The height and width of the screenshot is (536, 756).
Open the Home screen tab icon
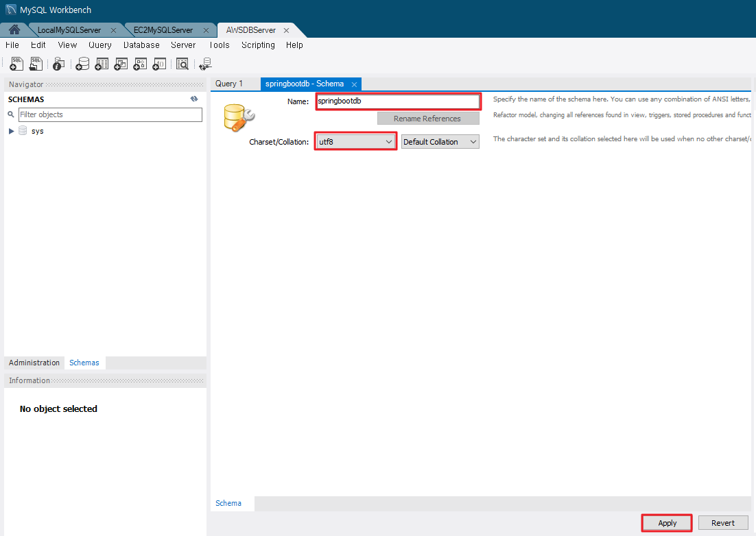coord(14,29)
